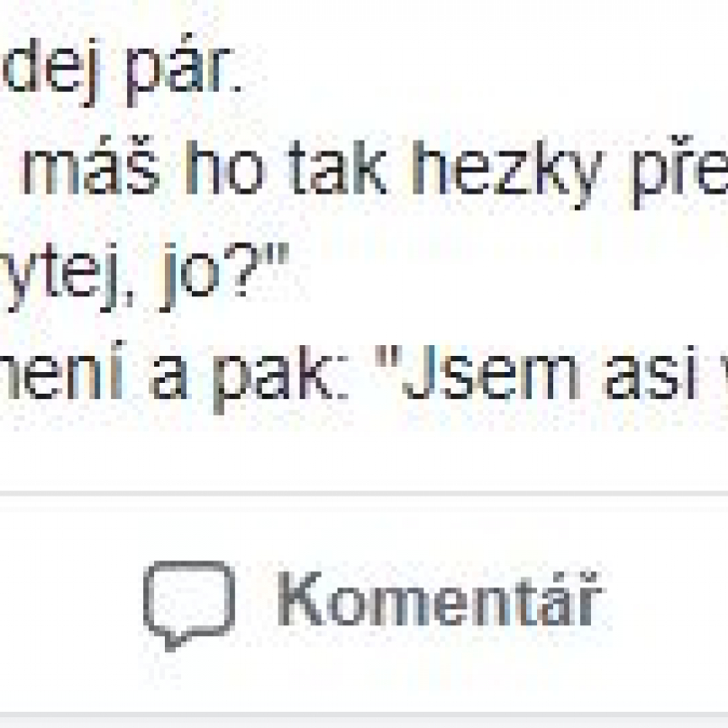
Task: Click empty space right of "jo?" text
Action: pos(511,277)
